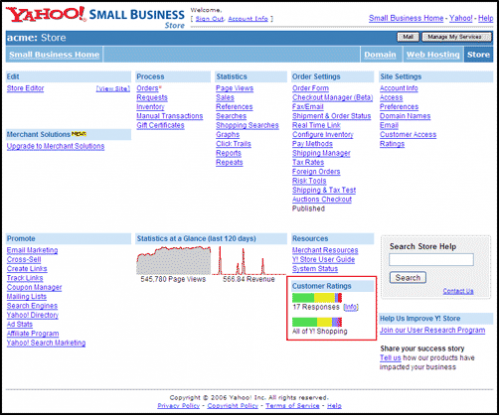Open the Account Info link in welcome bar
The height and width of the screenshot is (417, 500).
248,19
